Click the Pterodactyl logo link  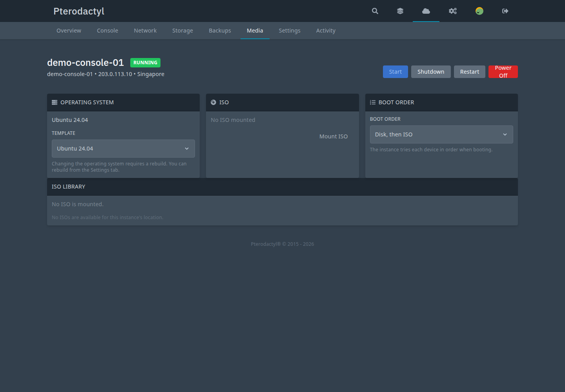coord(79,11)
